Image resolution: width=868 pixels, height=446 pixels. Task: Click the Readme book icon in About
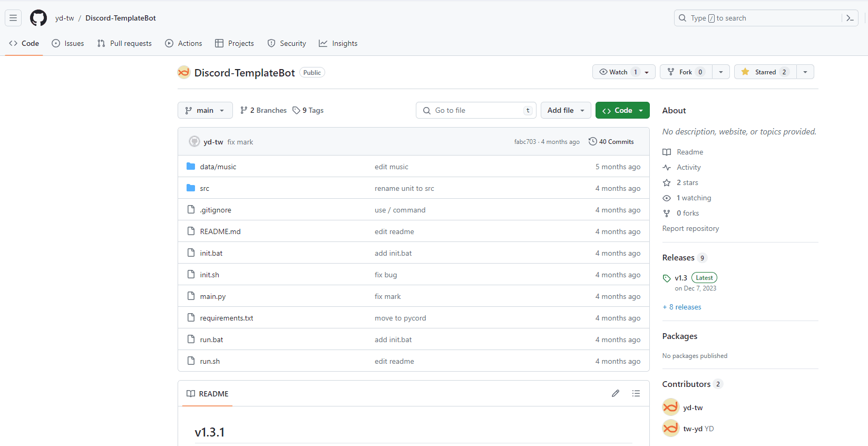point(667,152)
